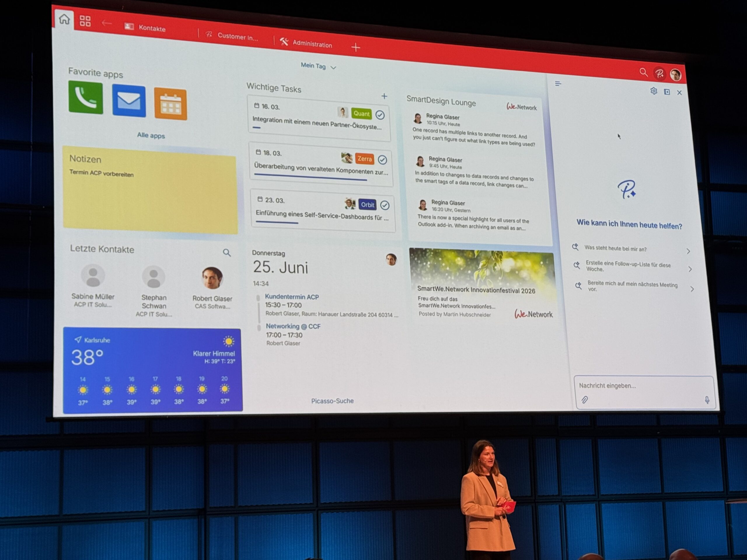The width and height of the screenshot is (747, 560).
Task: Open Regina Glaser's 10:15 Uhr post
Action: (474, 130)
